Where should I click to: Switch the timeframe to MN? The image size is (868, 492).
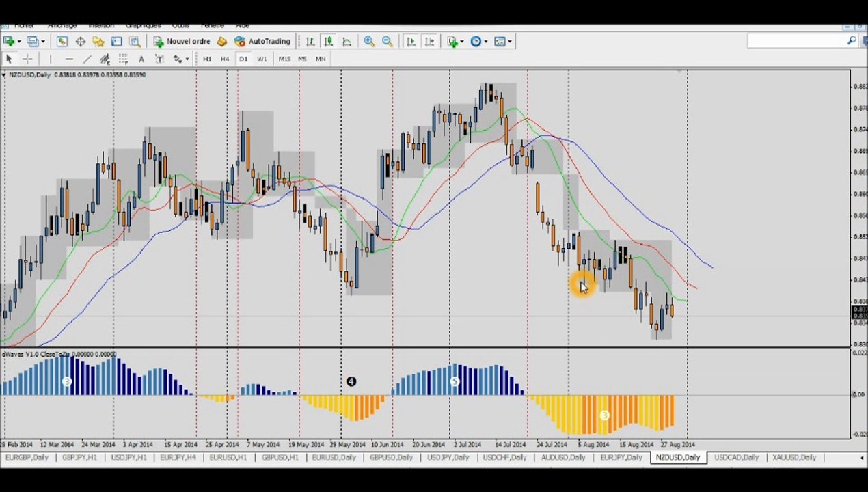coord(321,59)
